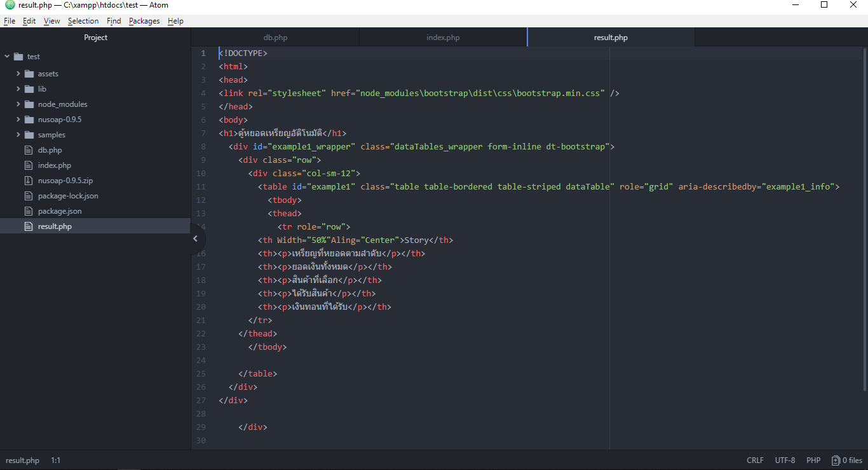Image resolution: width=868 pixels, height=470 pixels.
Task: Change grammar via PHP button
Action: point(813,460)
